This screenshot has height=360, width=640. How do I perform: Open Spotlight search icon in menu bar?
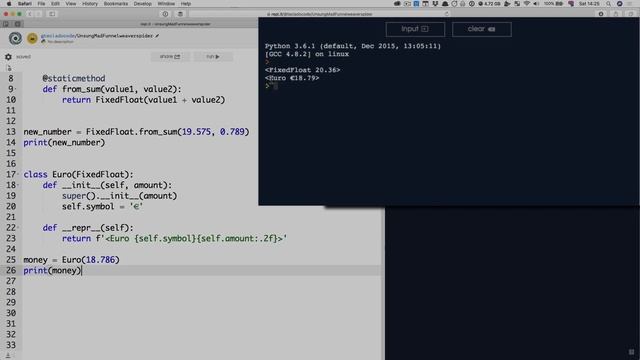608,4
